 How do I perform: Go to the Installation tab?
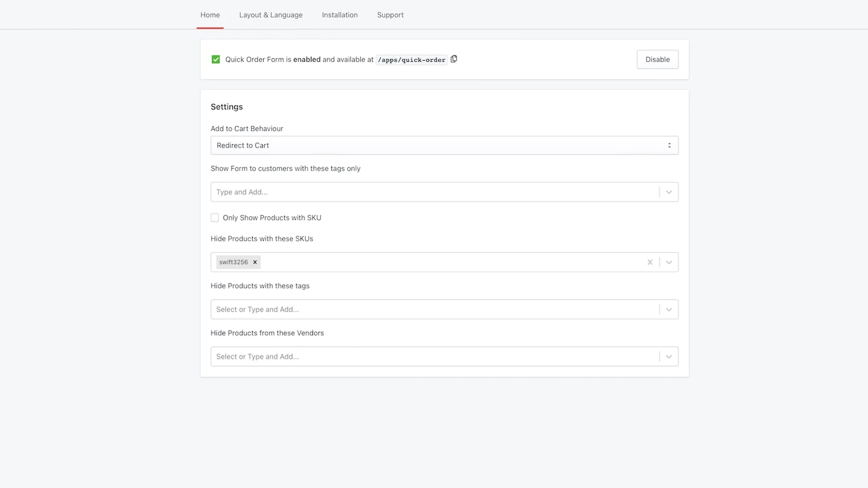(x=340, y=15)
